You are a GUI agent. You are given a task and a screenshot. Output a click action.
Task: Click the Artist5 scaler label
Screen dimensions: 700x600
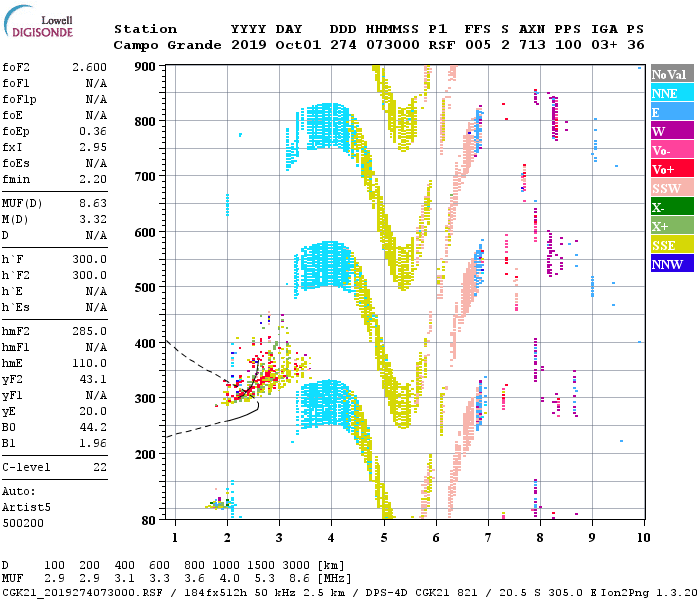[26, 508]
